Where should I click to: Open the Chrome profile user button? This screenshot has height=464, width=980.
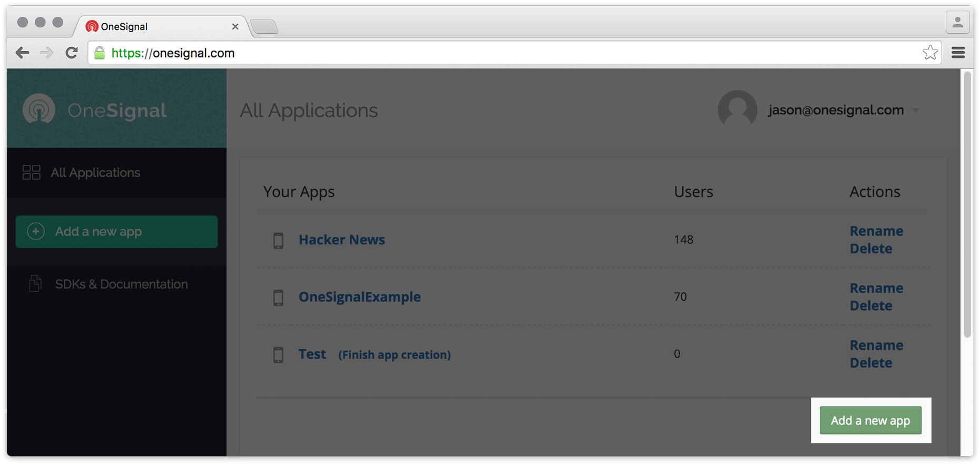pyautogui.click(x=957, y=23)
